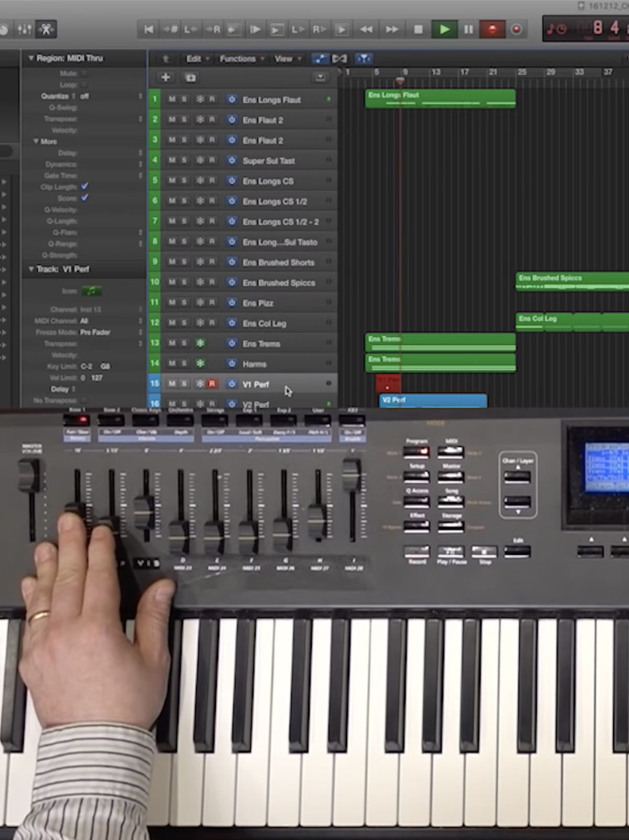629x840 pixels.
Task: Click the power button on Ens Pizz track
Action: pos(232,303)
